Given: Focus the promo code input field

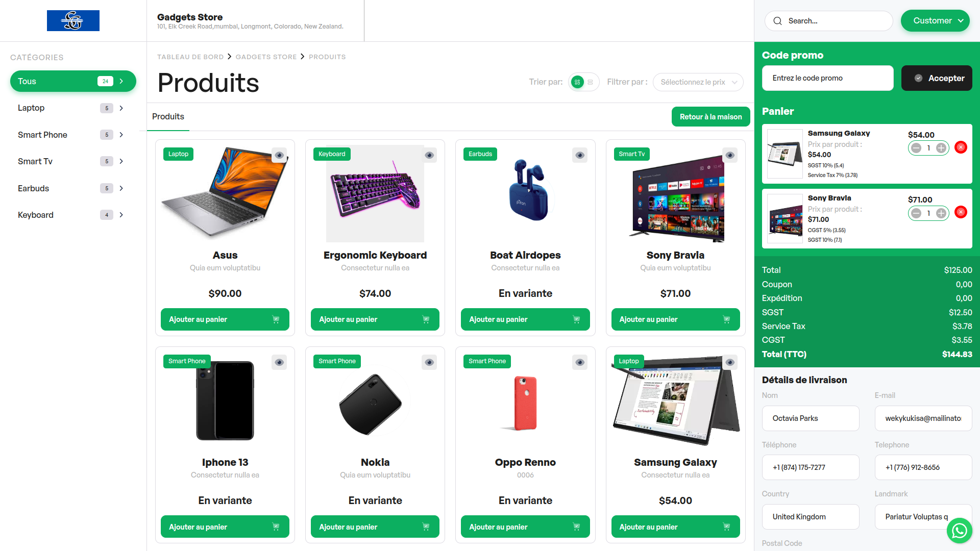Looking at the screenshot, I should tap(827, 78).
